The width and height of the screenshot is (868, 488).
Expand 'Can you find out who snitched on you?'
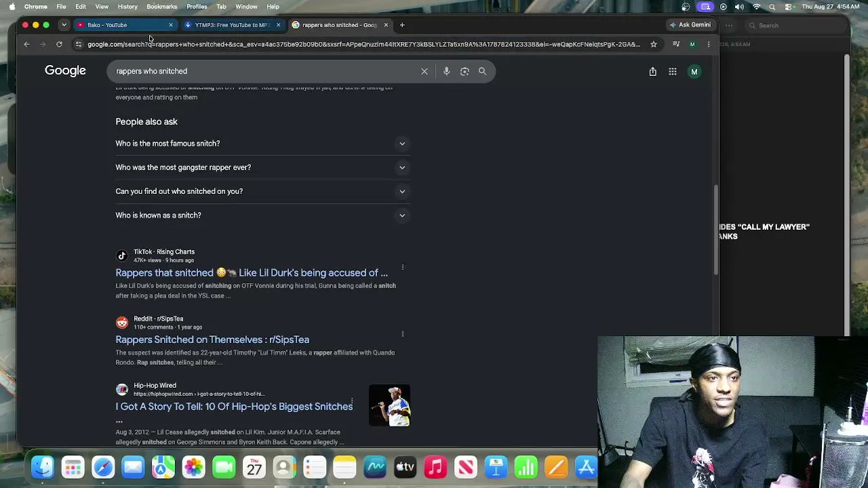point(262,191)
